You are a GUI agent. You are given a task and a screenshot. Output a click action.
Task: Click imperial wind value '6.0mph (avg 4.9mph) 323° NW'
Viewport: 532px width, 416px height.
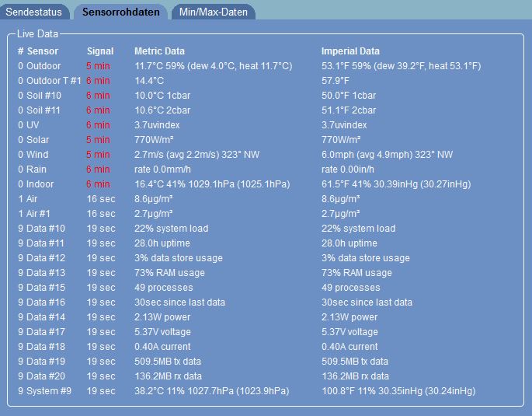tap(387, 155)
